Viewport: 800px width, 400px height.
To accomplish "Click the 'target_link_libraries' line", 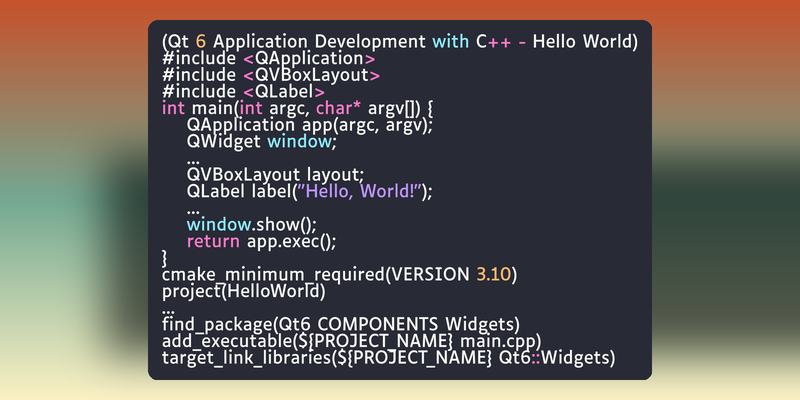I will [389, 358].
